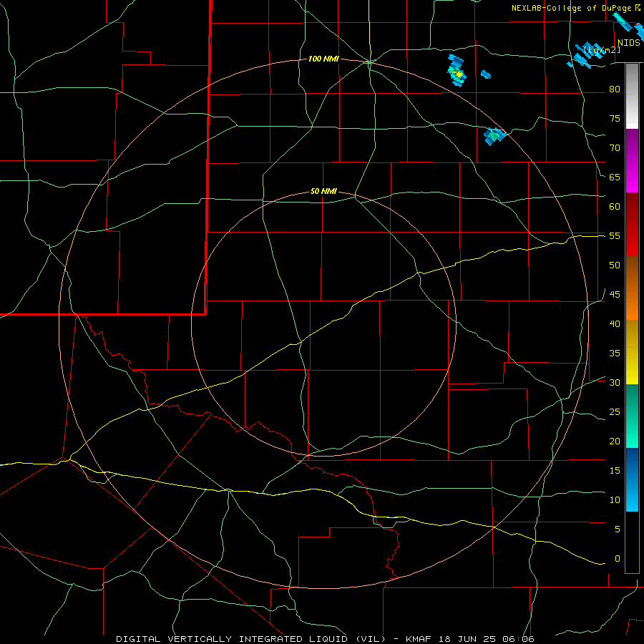Click the "15" value on the scale

[615, 471]
